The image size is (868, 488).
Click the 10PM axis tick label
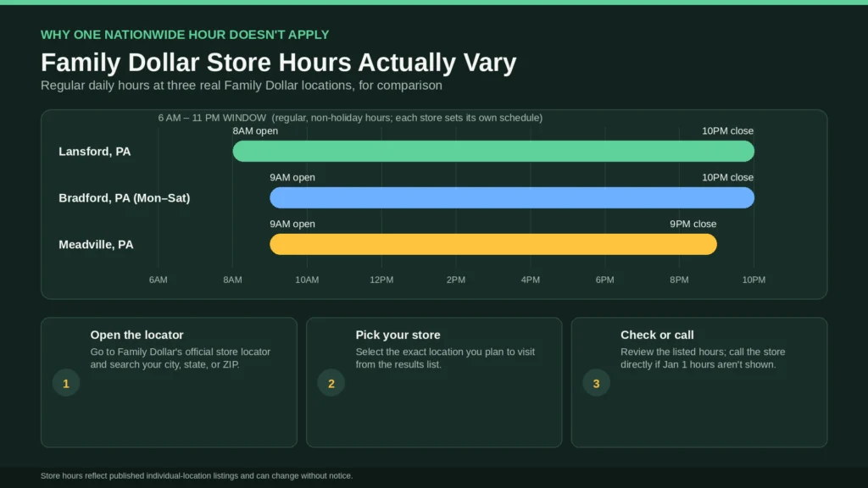[754, 280]
